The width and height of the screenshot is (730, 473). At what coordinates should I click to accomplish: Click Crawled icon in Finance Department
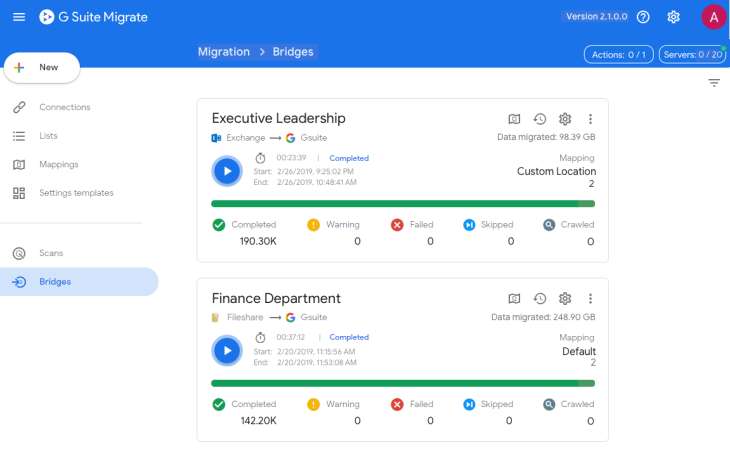(x=549, y=404)
